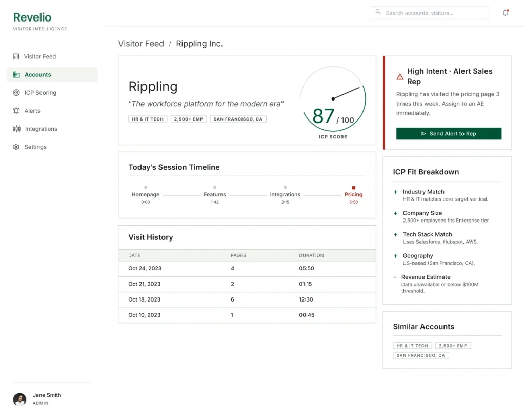The height and width of the screenshot is (420, 525).
Task: Click the search magnifier icon
Action: 378,12
